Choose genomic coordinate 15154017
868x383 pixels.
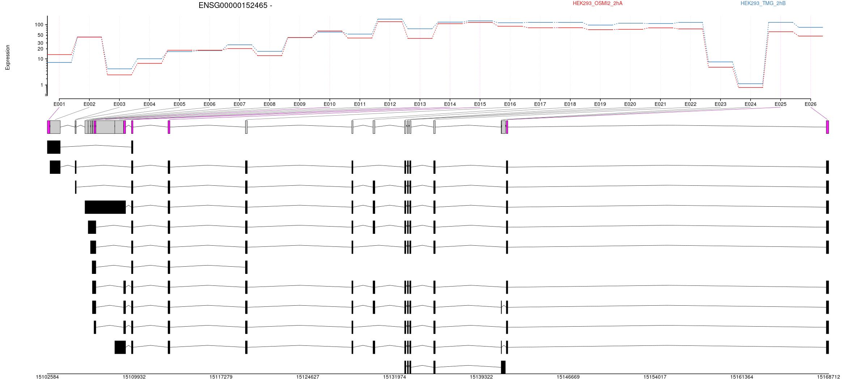[x=655, y=377]
